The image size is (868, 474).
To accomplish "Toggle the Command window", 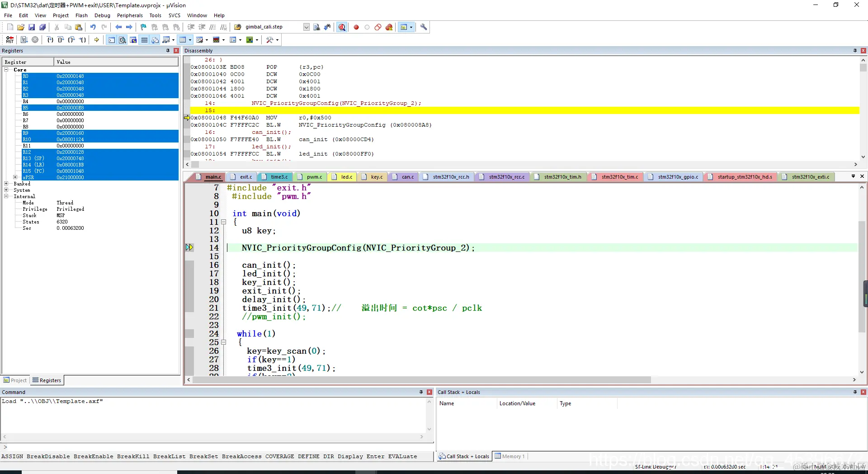I will [111, 40].
